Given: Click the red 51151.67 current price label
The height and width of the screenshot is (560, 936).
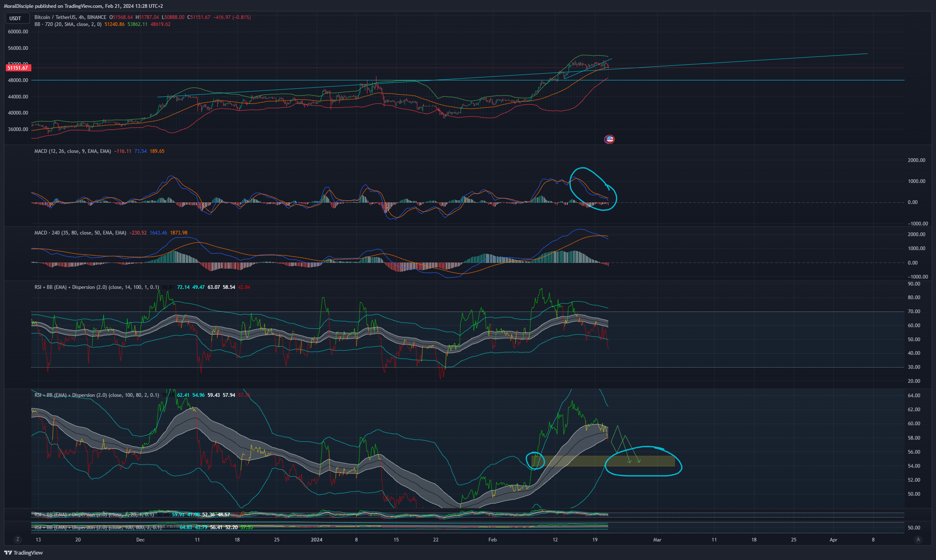Looking at the screenshot, I should 18,68.
